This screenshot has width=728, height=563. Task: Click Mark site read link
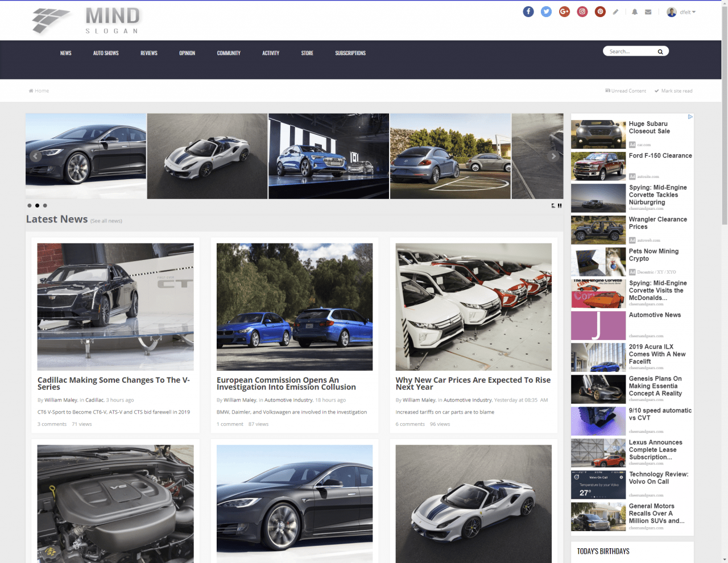[x=676, y=91]
